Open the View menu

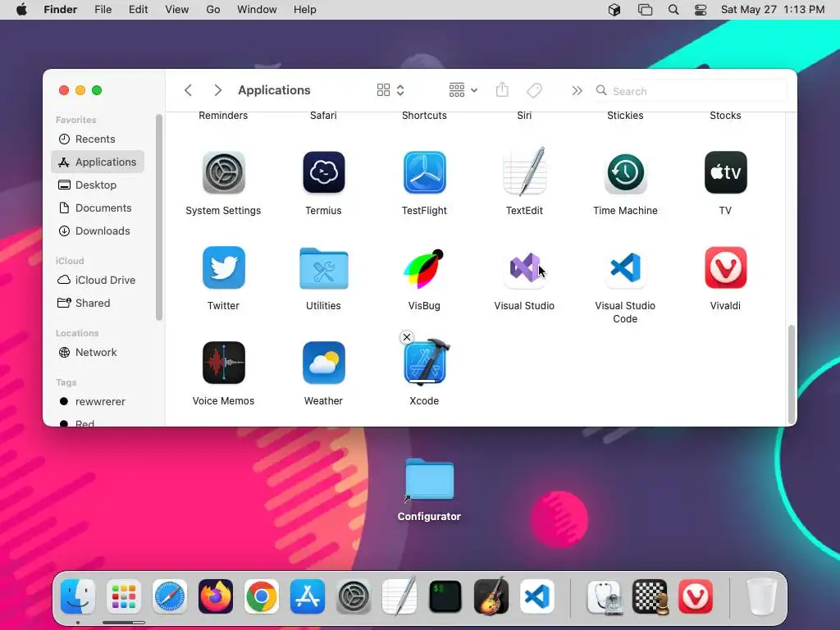177,10
